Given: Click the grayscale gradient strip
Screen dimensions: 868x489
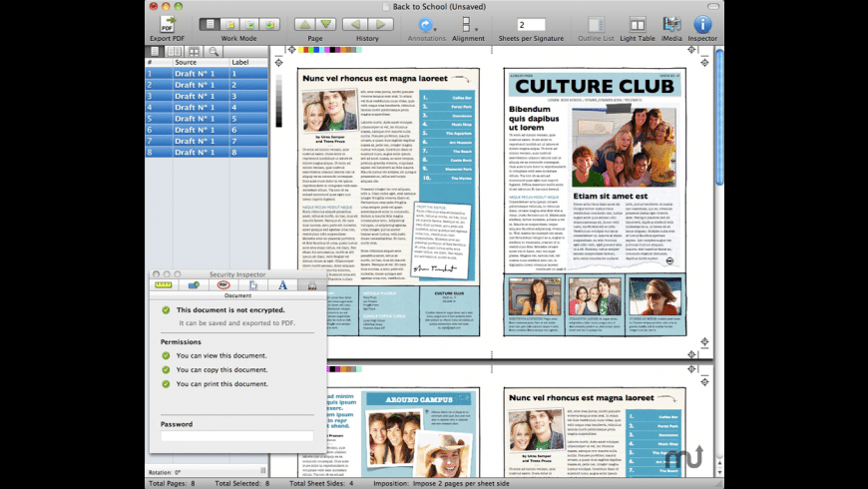Looking at the screenshot, I should click(x=278, y=101).
